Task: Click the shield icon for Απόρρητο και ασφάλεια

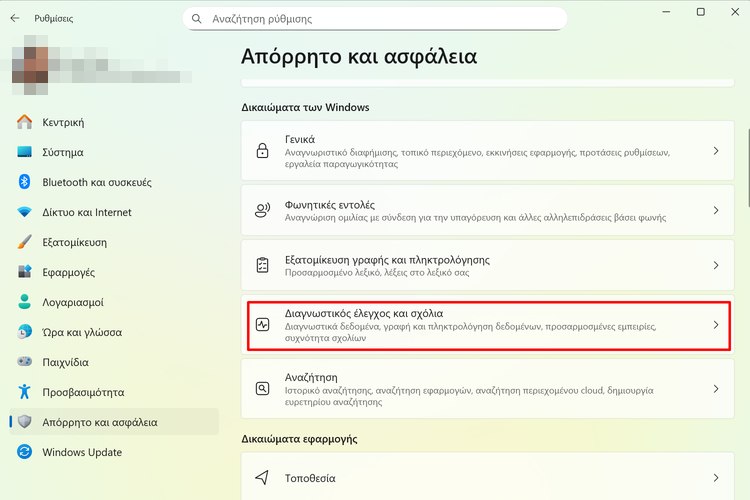Action: click(24, 422)
